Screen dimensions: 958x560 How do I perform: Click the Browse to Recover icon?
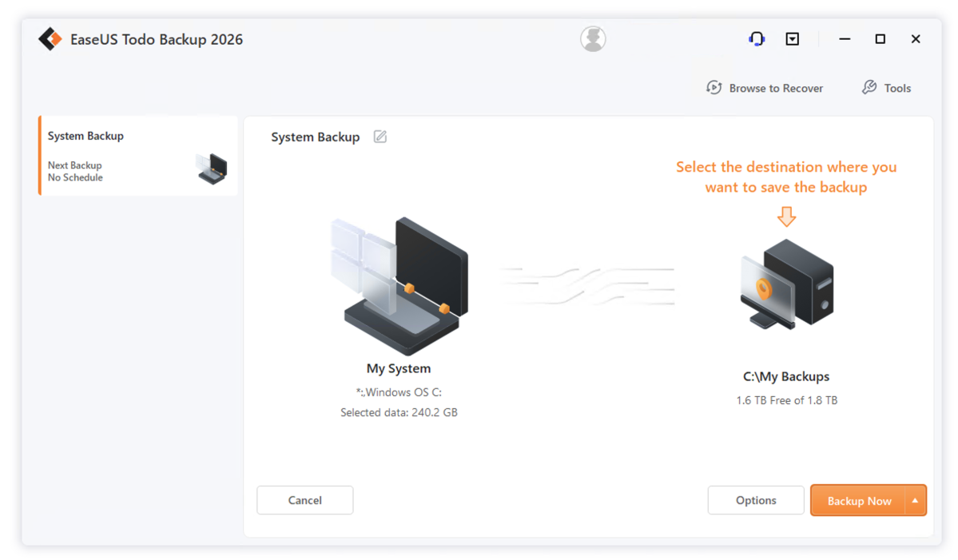tap(714, 87)
